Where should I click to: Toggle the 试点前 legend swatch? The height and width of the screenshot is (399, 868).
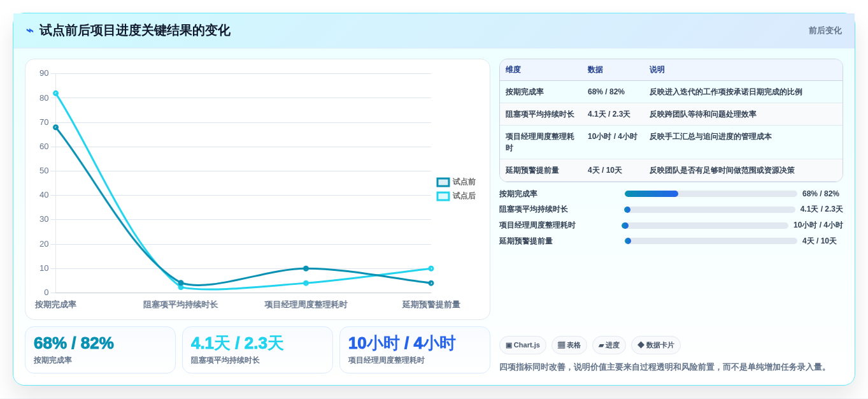point(443,182)
